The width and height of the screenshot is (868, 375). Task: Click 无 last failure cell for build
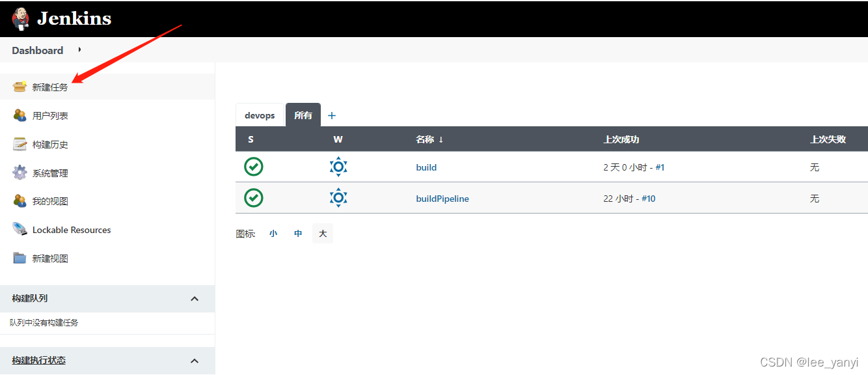(x=815, y=167)
